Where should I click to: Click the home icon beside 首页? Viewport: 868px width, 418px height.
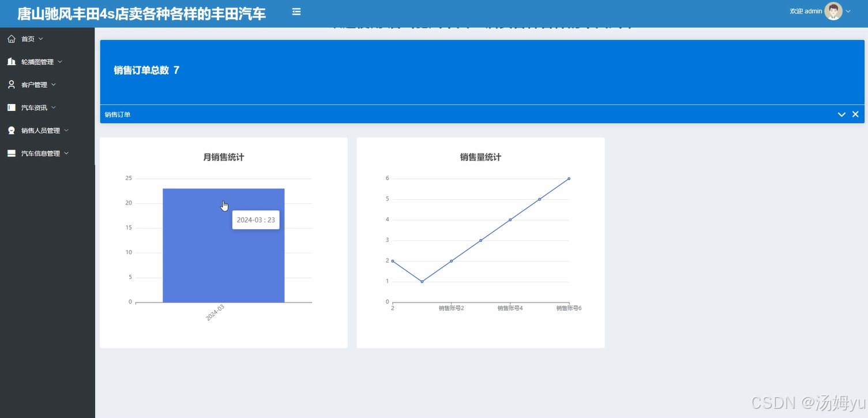12,39
